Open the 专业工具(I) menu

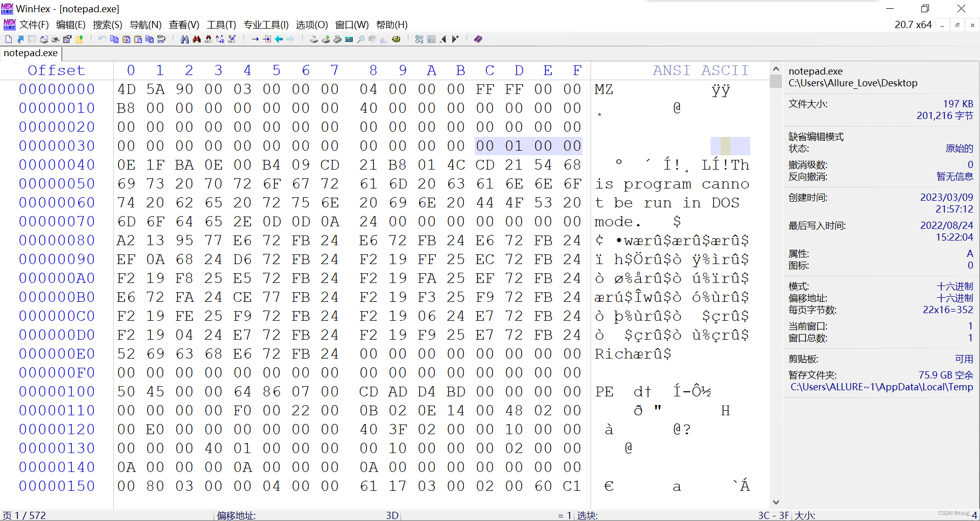[x=266, y=25]
